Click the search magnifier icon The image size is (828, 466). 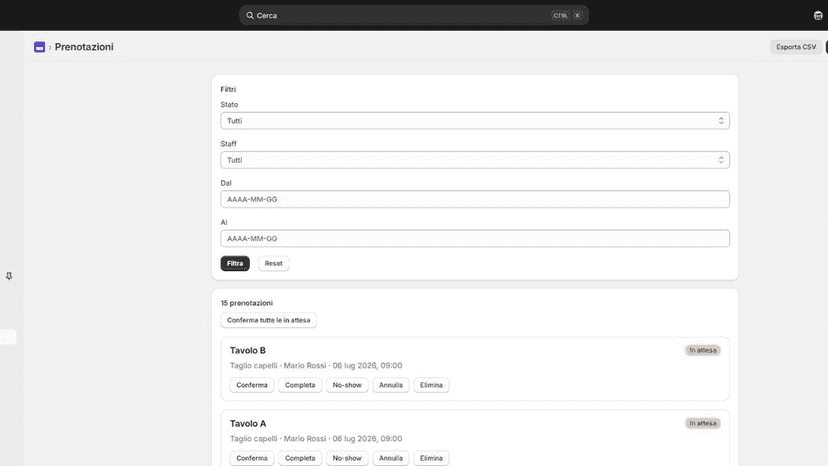[x=250, y=15]
